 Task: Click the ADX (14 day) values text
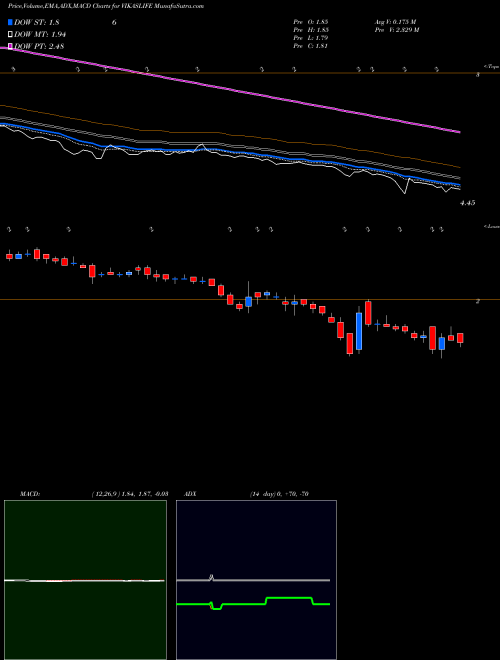tap(279, 494)
